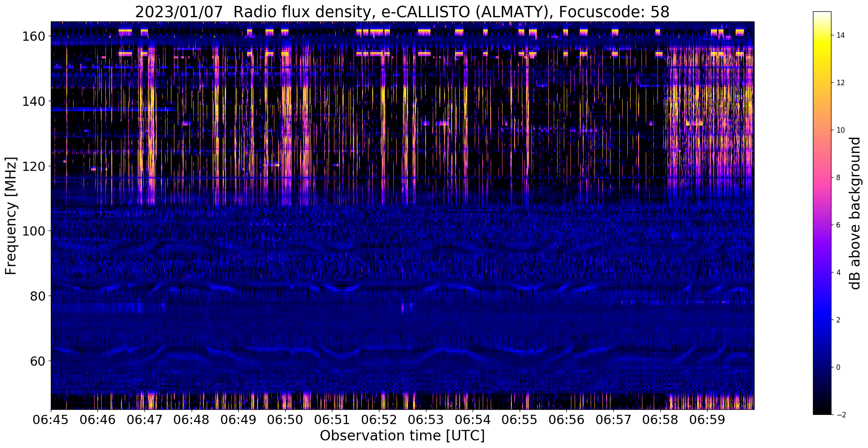Click the colorbar tick value 0

click(x=839, y=367)
